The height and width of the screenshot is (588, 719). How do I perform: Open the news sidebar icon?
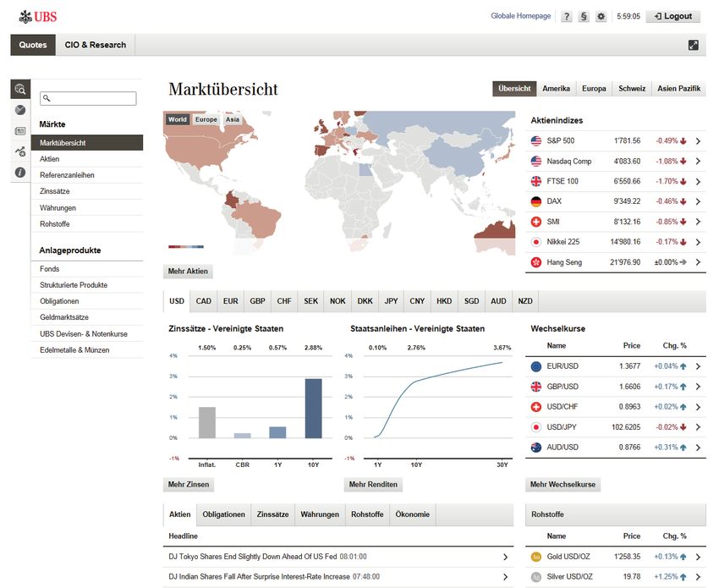pyautogui.click(x=20, y=131)
